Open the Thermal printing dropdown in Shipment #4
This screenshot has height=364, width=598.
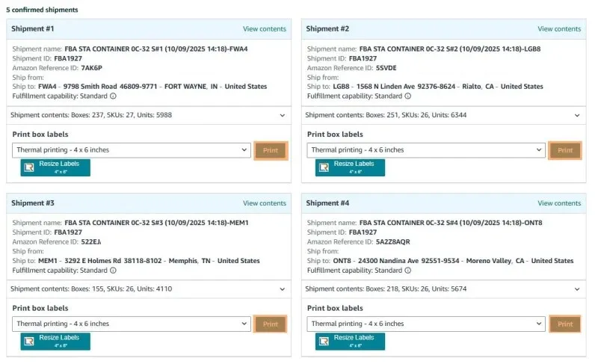click(426, 324)
